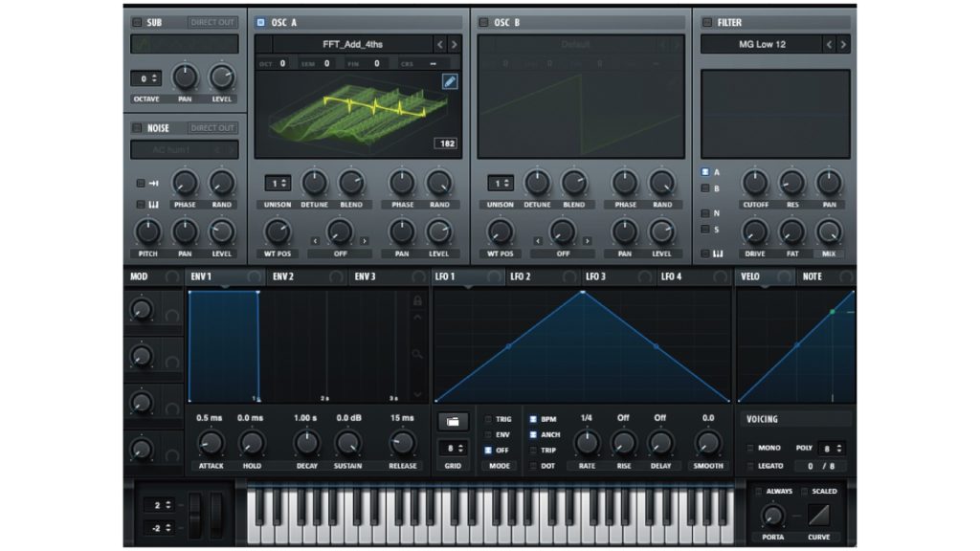Click the magnifier zoom icon in the envelope panel
The height and width of the screenshot is (551, 980).
(416, 352)
